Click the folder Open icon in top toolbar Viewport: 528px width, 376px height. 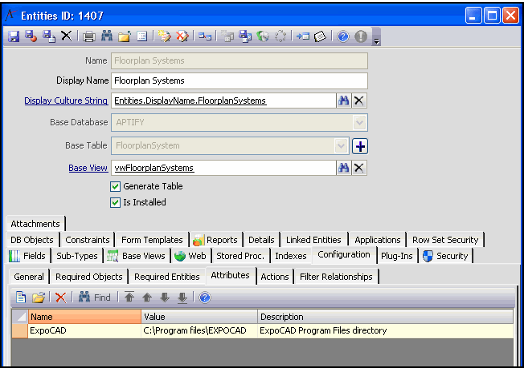tap(124, 36)
